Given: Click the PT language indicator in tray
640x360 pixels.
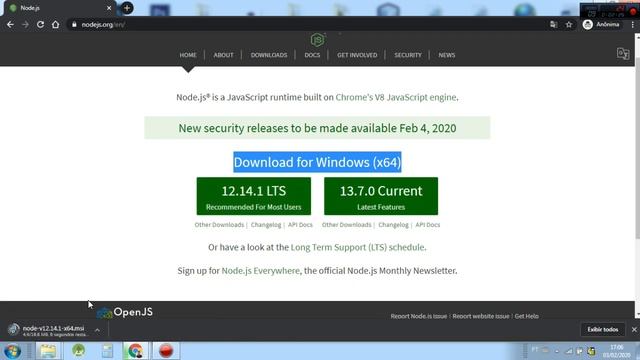Looking at the screenshot, I should point(535,350).
